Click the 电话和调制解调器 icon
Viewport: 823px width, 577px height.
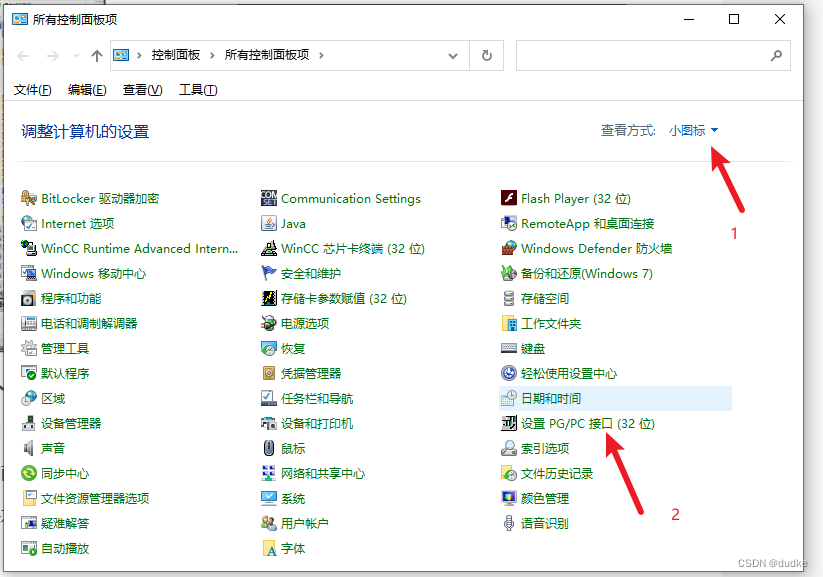click(28, 323)
